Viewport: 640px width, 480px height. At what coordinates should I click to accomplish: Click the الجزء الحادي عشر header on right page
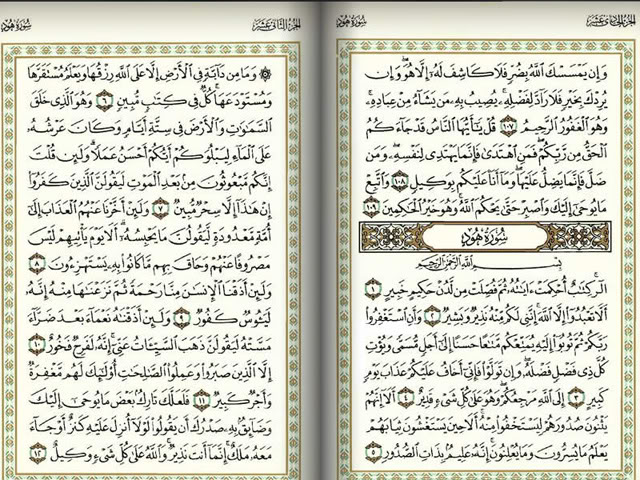pos(612,21)
